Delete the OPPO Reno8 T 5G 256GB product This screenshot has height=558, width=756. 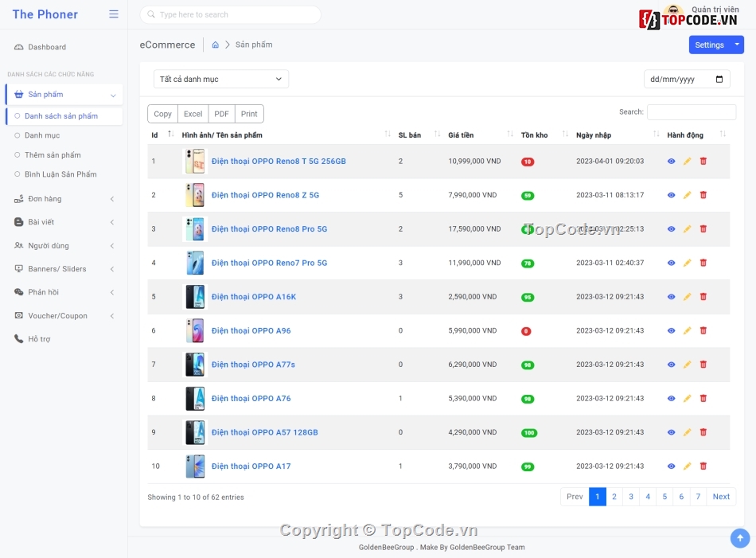point(703,162)
